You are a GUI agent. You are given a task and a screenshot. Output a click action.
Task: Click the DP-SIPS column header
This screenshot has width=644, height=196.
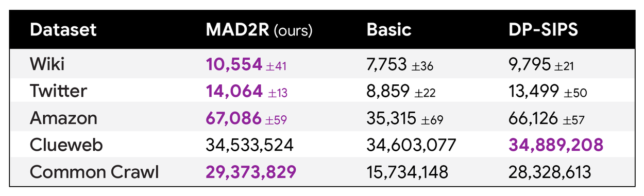point(543,30)
